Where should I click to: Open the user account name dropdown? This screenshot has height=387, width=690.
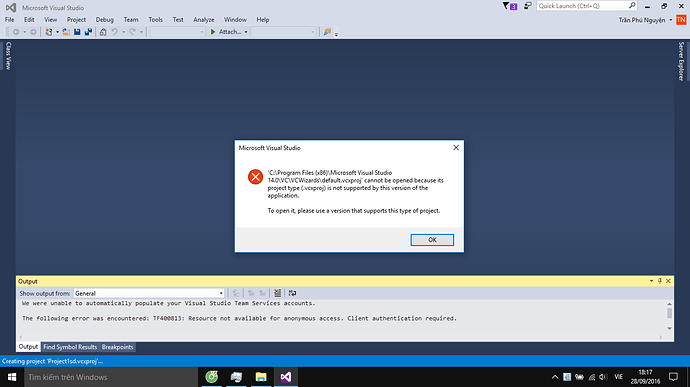[671, 20]
